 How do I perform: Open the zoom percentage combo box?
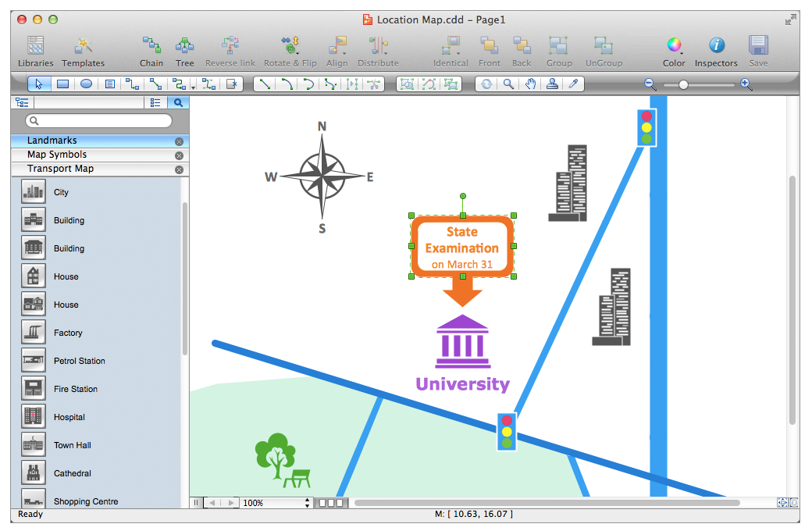tap(307, 503)
